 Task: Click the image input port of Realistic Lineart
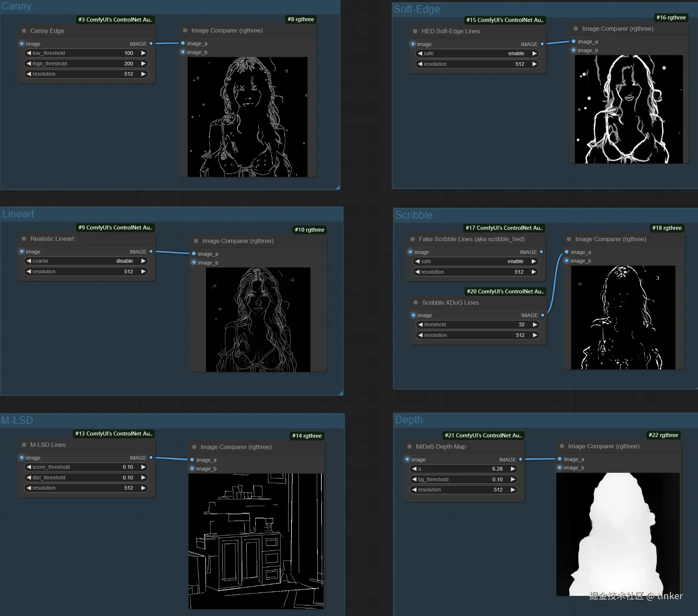tap(22, 252)
